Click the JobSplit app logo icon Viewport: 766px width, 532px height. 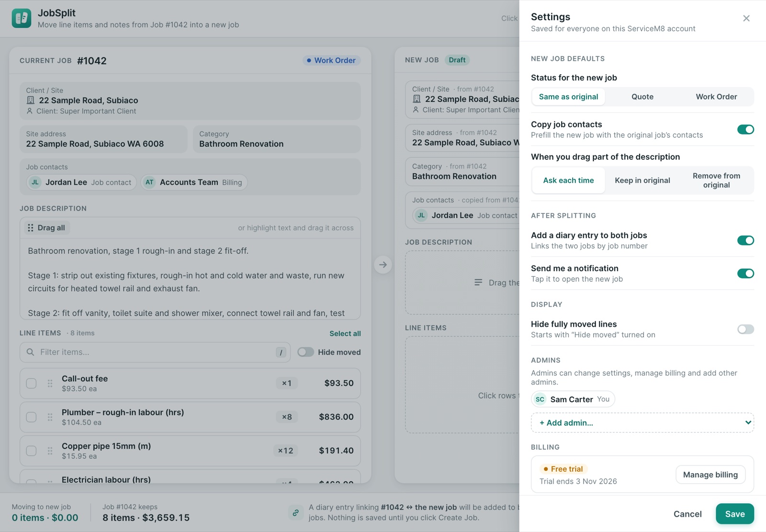(x=22, y=18)
